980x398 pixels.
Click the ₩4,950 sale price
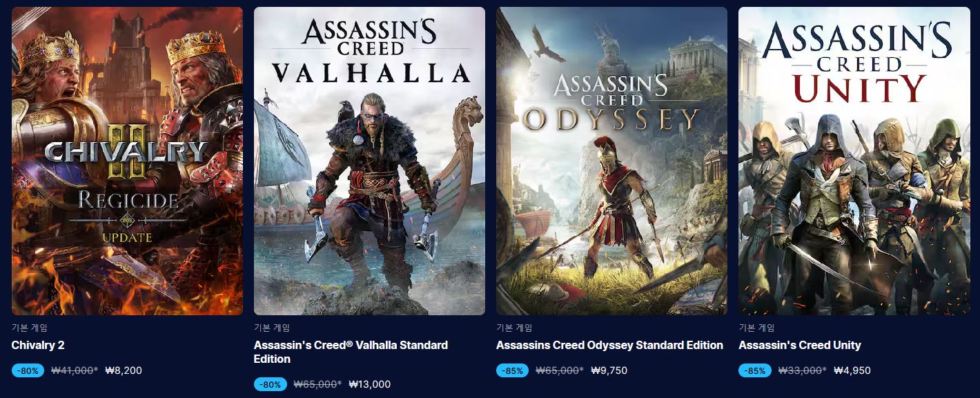(x=852, y=370)
